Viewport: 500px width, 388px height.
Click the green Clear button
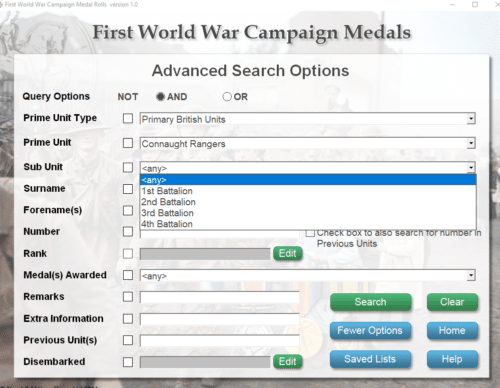[x=452, y=302]
